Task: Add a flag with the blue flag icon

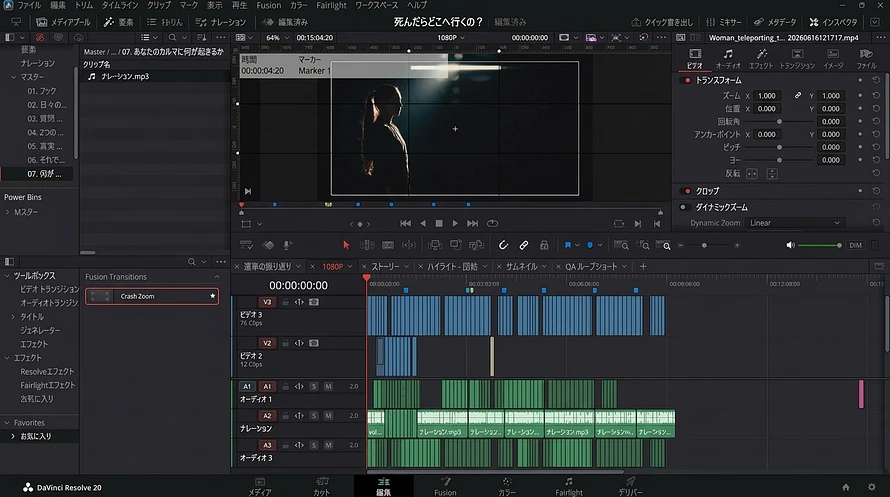Action: point(568,245)
